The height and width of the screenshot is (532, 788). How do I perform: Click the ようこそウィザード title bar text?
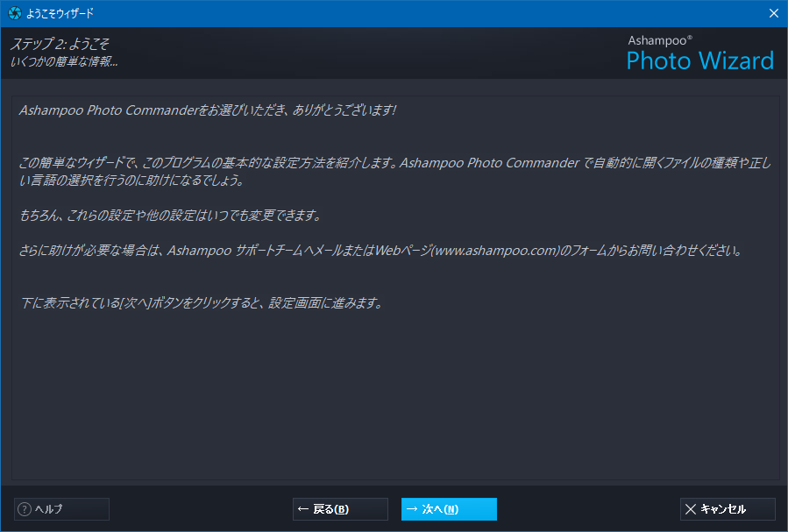coord(60,13)
